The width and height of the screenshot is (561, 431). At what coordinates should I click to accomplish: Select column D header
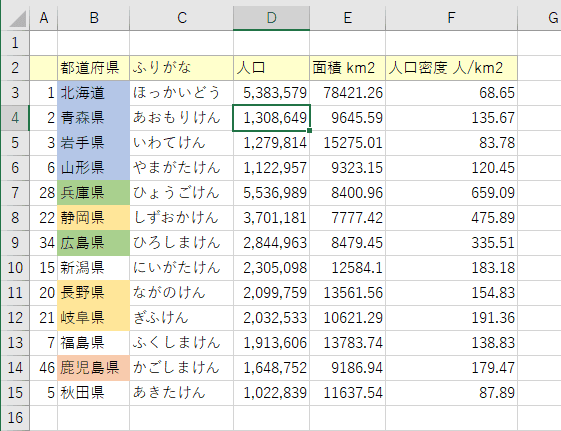[271, 18]
